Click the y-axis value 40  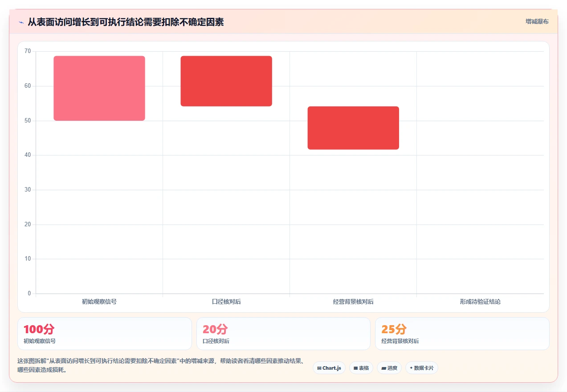28,155
